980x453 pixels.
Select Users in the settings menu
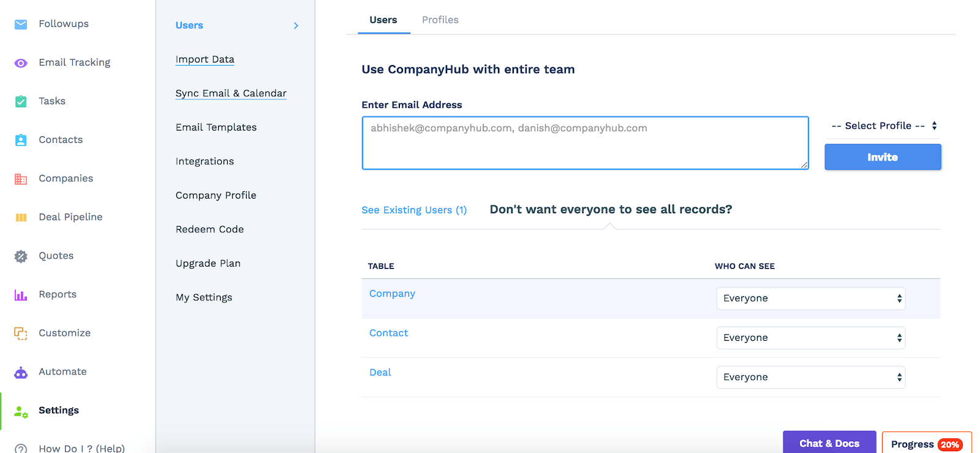click(x=189, y=25)
